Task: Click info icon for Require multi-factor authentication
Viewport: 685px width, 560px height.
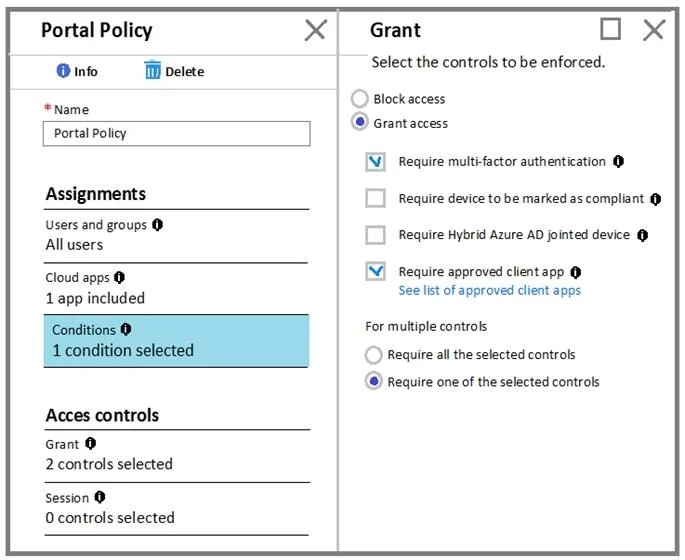Action: pyautogui.click(x=618, y=162)
